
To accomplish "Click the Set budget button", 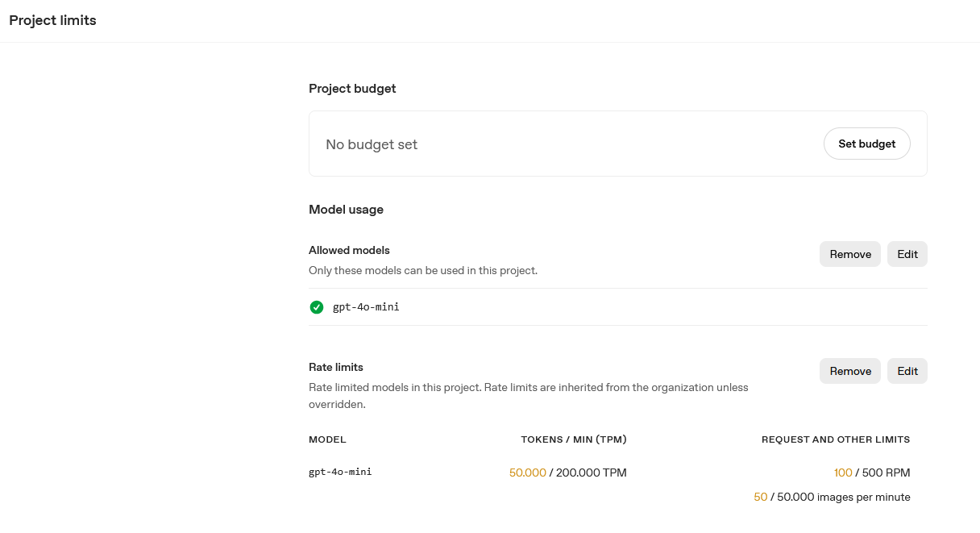I will (x=866, y=144).
